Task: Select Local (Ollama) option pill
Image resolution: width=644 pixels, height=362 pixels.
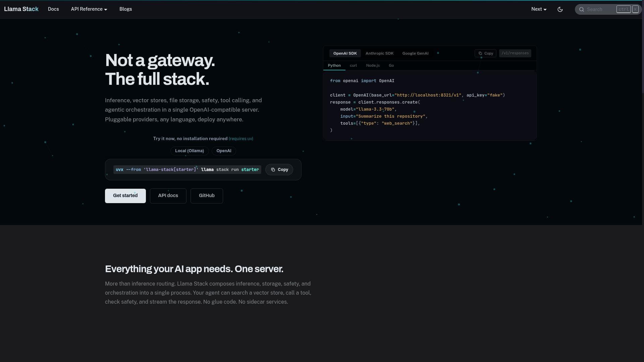Action: click(189, 151)
